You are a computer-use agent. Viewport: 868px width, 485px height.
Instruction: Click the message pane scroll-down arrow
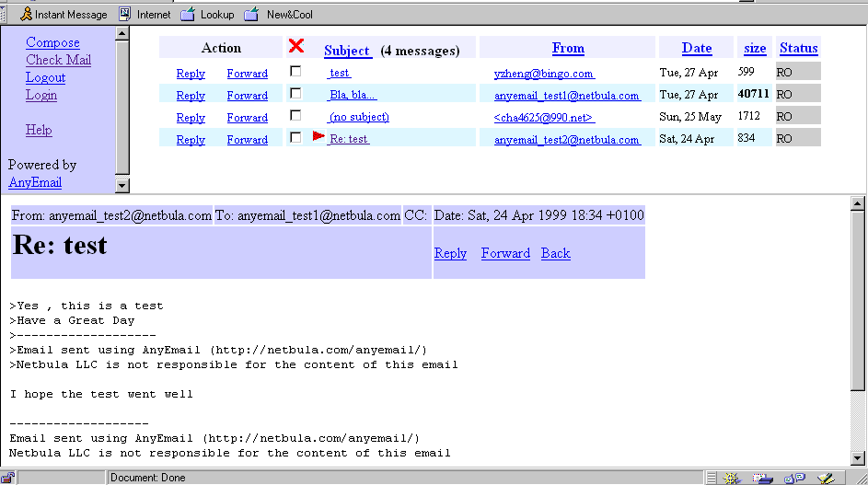click(858, 458)
